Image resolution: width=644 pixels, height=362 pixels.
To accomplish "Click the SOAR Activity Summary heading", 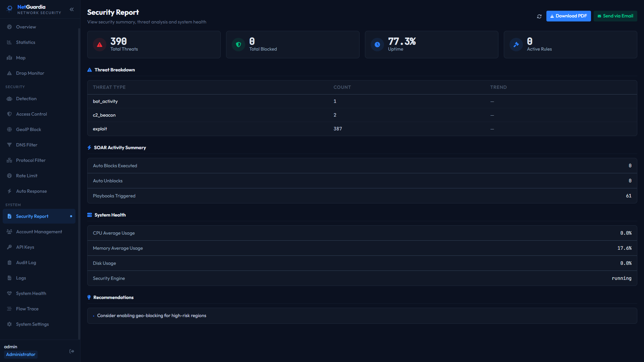I will click(120, 147).
